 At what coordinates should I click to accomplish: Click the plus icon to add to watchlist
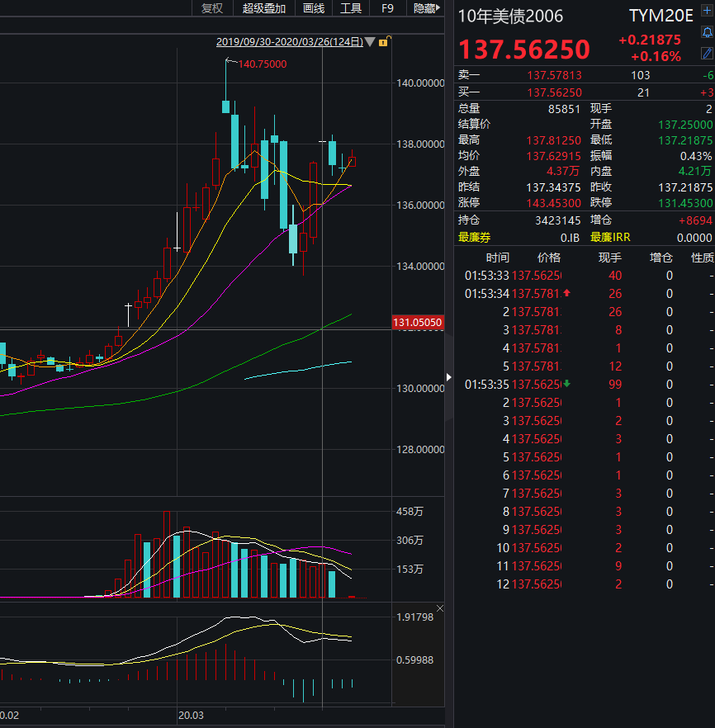click(x=707, y=14)
